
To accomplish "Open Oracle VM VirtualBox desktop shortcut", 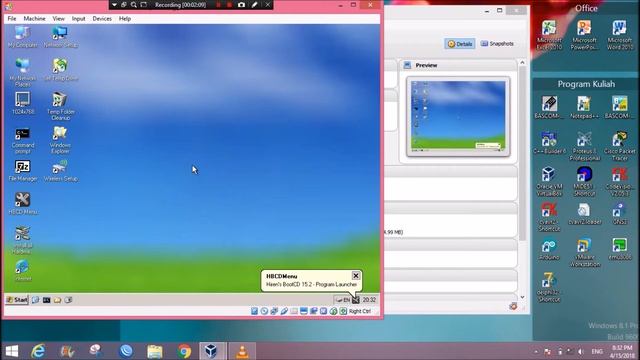I will [x=549, y=181].
